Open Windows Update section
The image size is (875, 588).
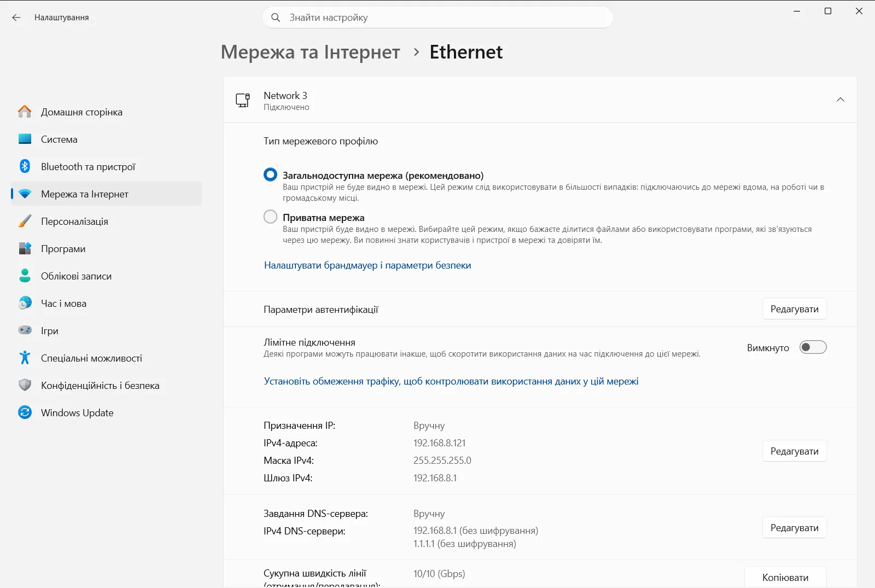[107, 412]
